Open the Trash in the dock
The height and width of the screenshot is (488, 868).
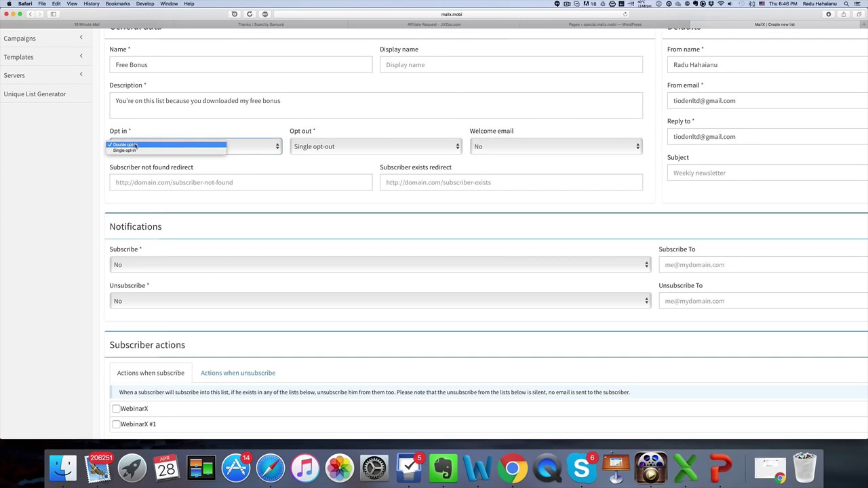click(804, 468)
